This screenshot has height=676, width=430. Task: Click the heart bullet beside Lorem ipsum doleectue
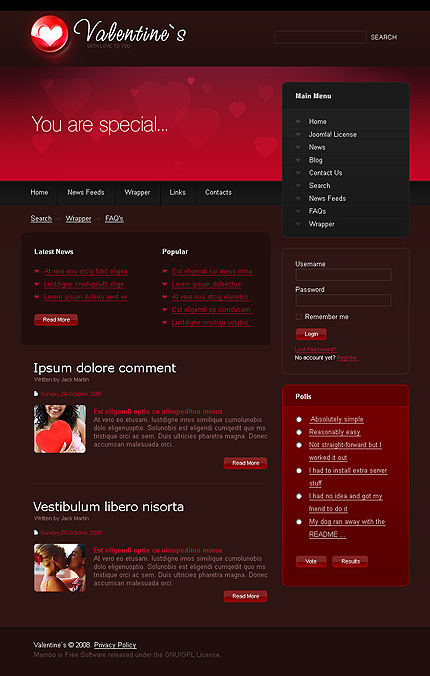(165, 284)
